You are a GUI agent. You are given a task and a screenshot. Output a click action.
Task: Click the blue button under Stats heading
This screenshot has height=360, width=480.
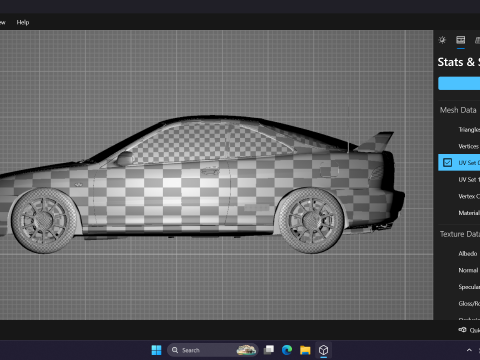(459, 83)
